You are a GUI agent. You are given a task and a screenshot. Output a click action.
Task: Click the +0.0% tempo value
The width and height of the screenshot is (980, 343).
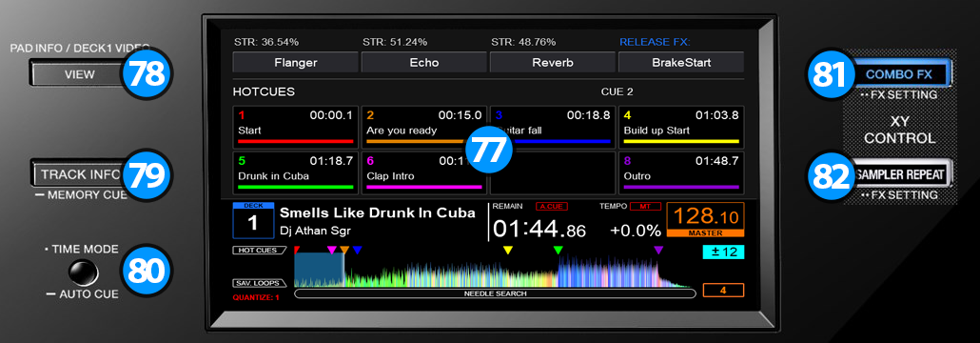pyautogui.click(x=636, y=231)
